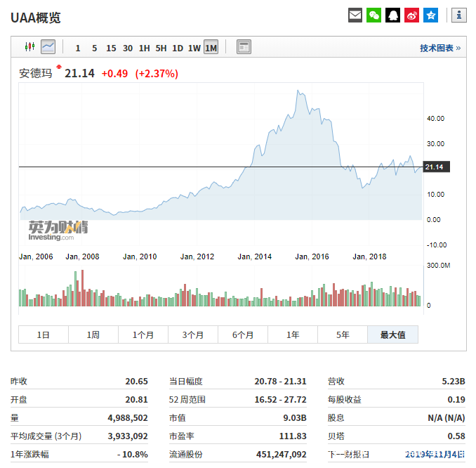Click the 市盈率 value 111.83
The image size is (476, 468).
tap(293, 436)
